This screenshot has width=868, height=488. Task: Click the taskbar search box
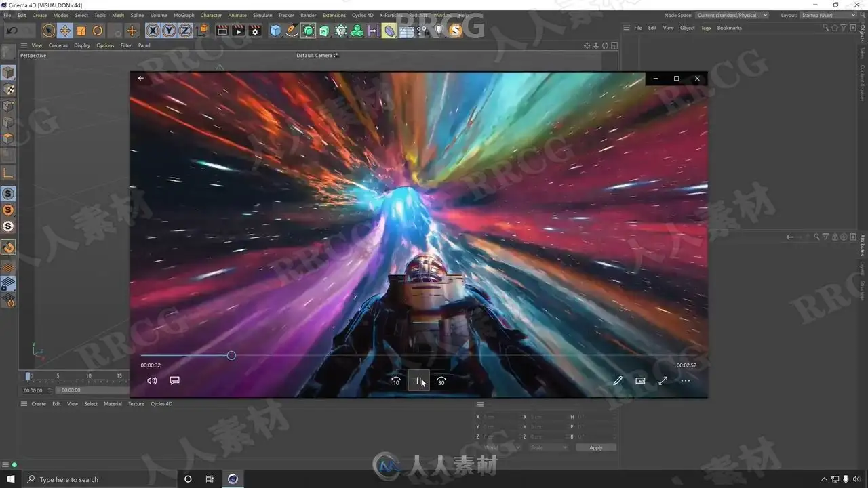click(100, 479)
